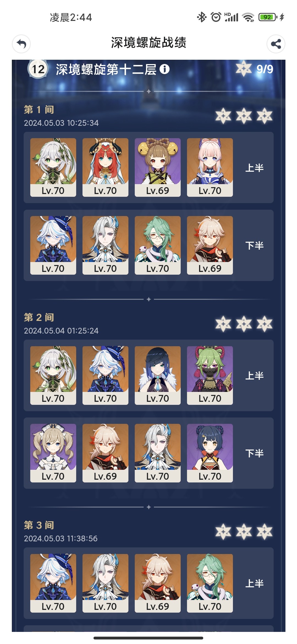Select masked green-haired character in chamber 2

click(x=210, y=375)
